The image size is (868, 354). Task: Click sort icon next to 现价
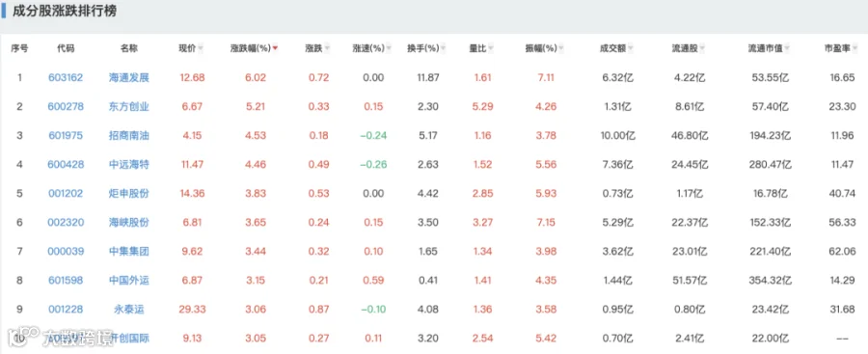tap(201, 49)
